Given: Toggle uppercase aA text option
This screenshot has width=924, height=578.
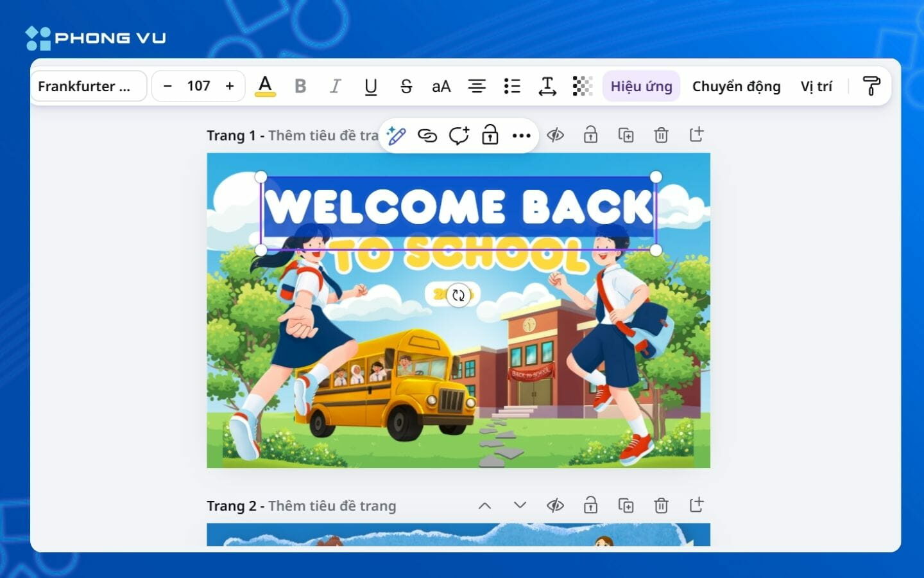Looking at the screenshot, I should [x=441, y=86].
